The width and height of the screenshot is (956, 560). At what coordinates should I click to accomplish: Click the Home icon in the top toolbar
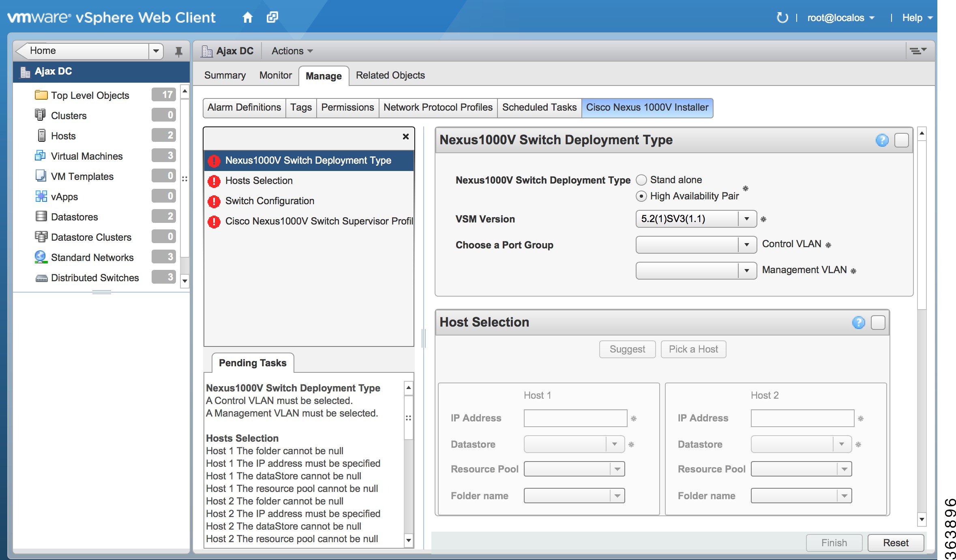click(x=248, y=17)
